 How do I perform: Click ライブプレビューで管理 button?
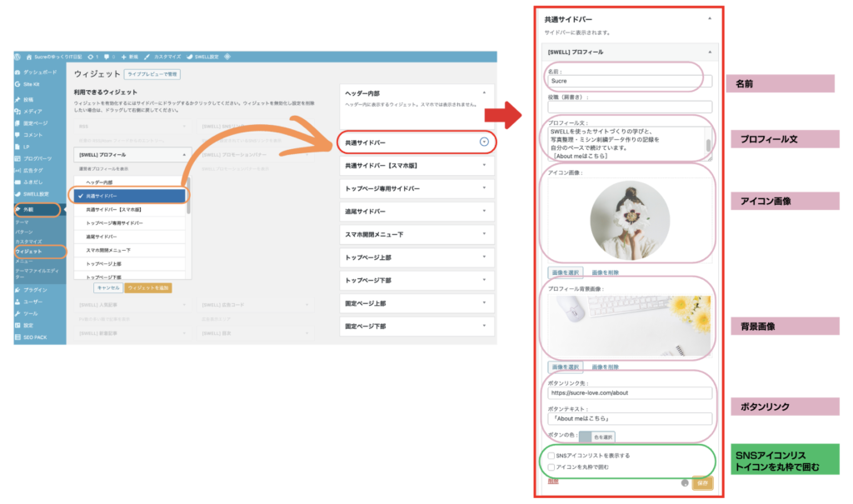pyautogui.click(x=152, y=74)
